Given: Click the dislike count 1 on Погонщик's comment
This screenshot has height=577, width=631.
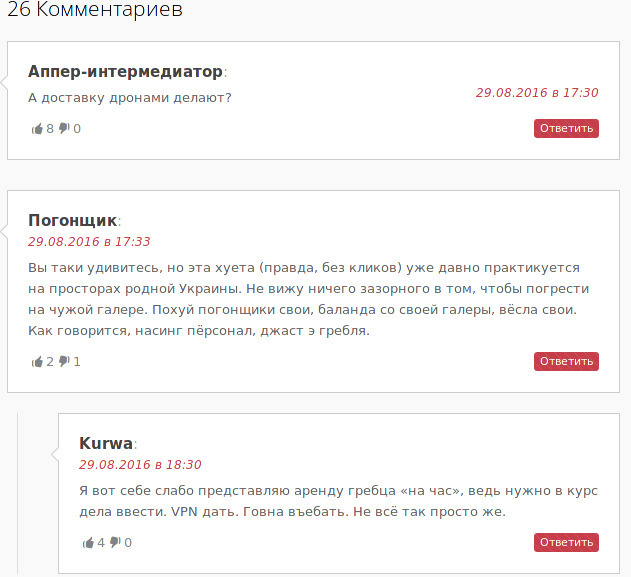Looking at the screenshot, I should [x=77, y=362].
